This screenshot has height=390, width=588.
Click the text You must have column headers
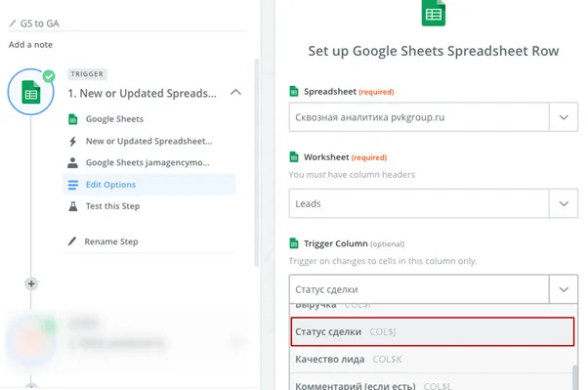tap(352, 175)
